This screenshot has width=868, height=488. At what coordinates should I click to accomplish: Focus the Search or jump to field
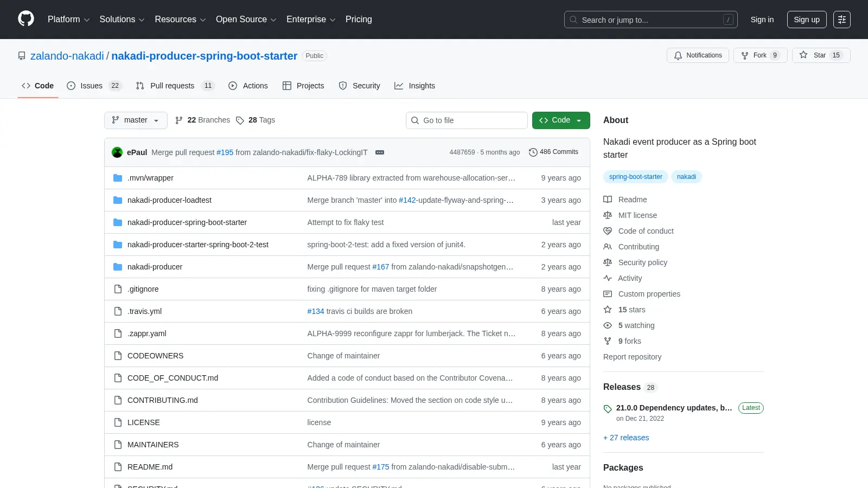pos(651,20)
